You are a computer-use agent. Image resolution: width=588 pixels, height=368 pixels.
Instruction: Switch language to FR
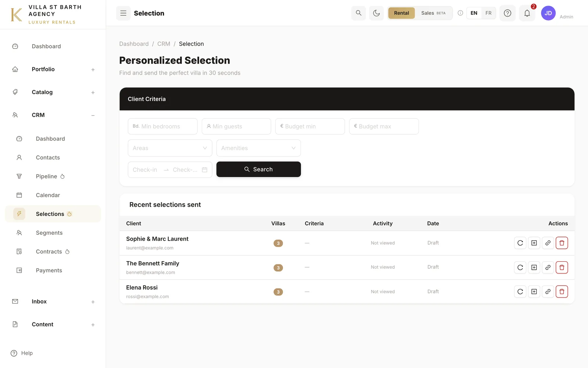[488, 13]
